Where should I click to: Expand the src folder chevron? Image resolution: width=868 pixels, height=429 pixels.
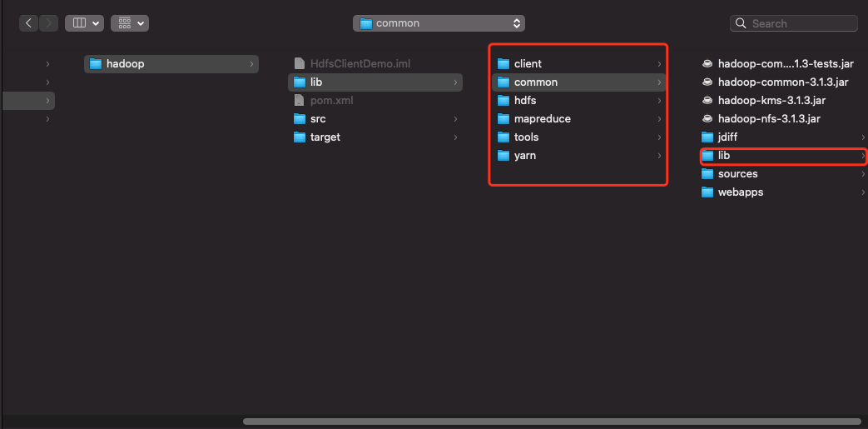pyautogui.click(x=455, y=118)
